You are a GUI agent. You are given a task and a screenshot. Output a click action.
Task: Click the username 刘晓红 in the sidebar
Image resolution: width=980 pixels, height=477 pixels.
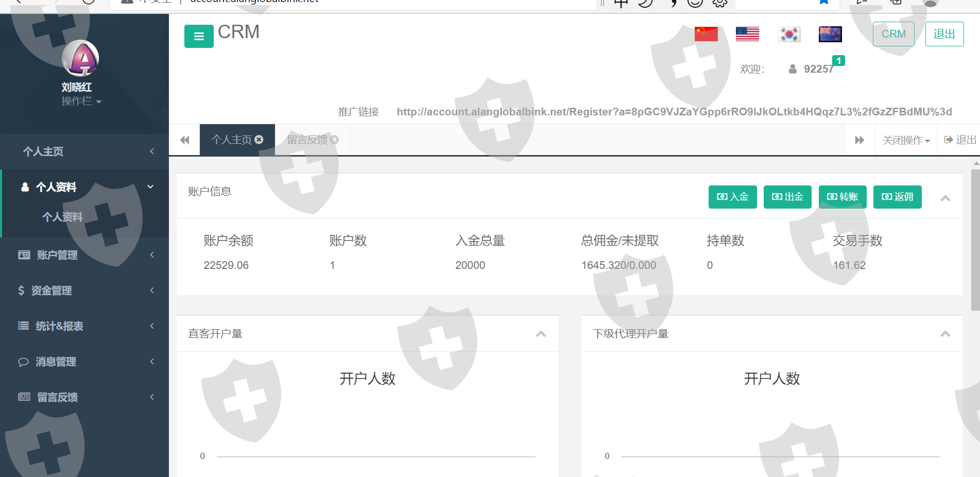click(77, 87)
